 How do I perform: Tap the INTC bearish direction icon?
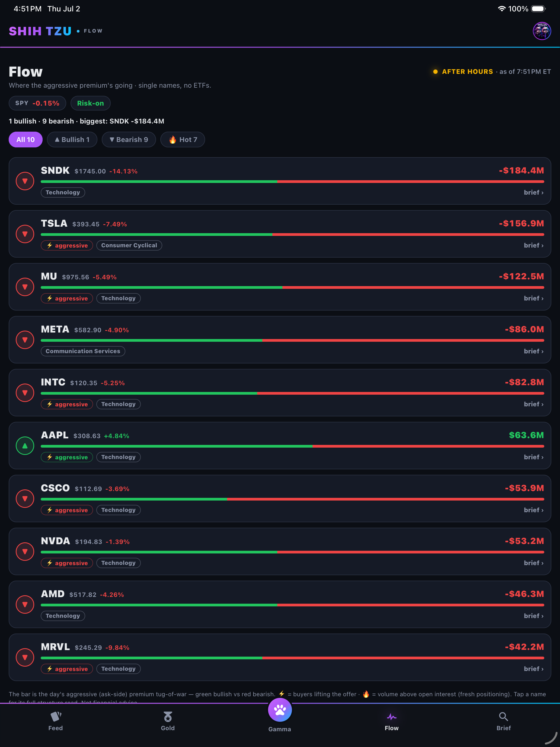click(x=25, y=393)
